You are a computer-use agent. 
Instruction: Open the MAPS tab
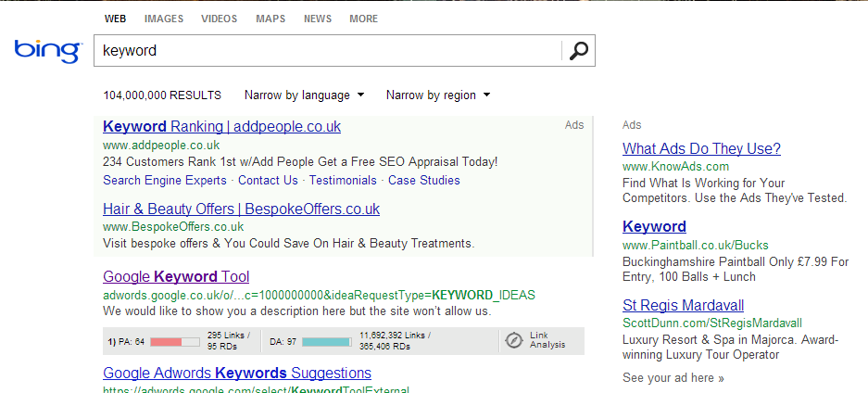pyautogui.click(x=270, y=19)
